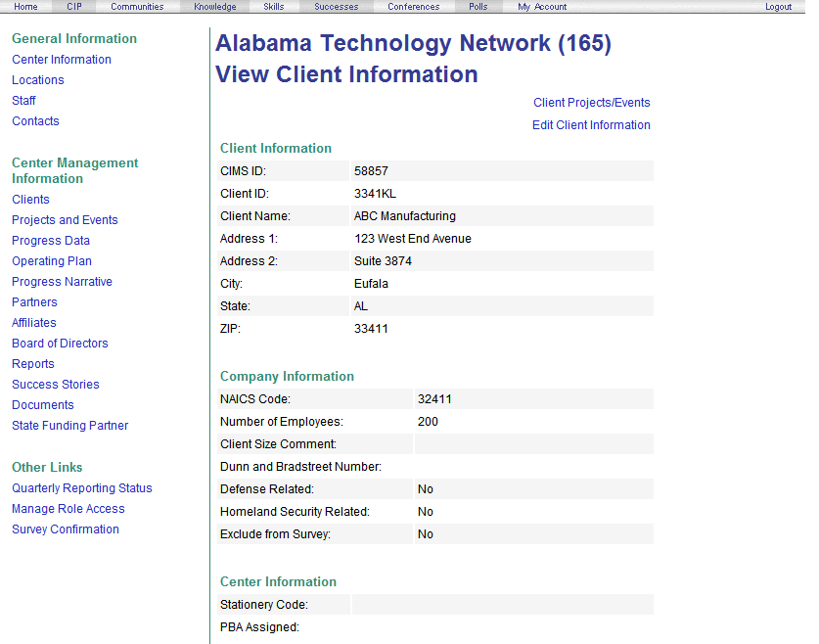
Task: Click the Client Size Comment label
Action: pyautogui.click(x=278, y=444)
